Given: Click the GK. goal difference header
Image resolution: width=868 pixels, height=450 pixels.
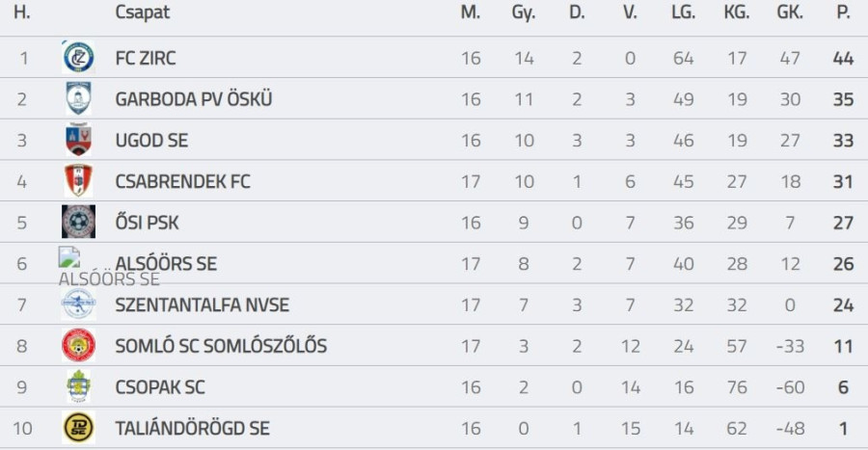Looking at the screenshot, I should point(790,13).
